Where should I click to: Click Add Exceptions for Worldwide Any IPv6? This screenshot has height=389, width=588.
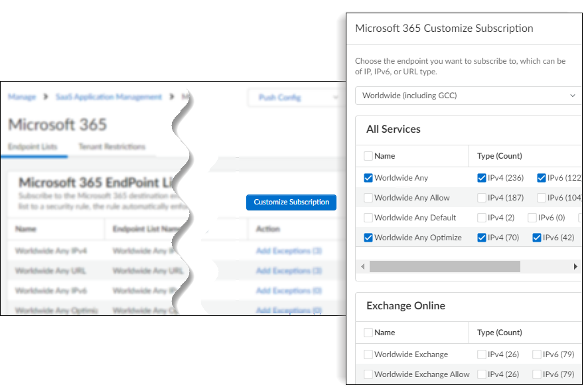pos(289,291)
